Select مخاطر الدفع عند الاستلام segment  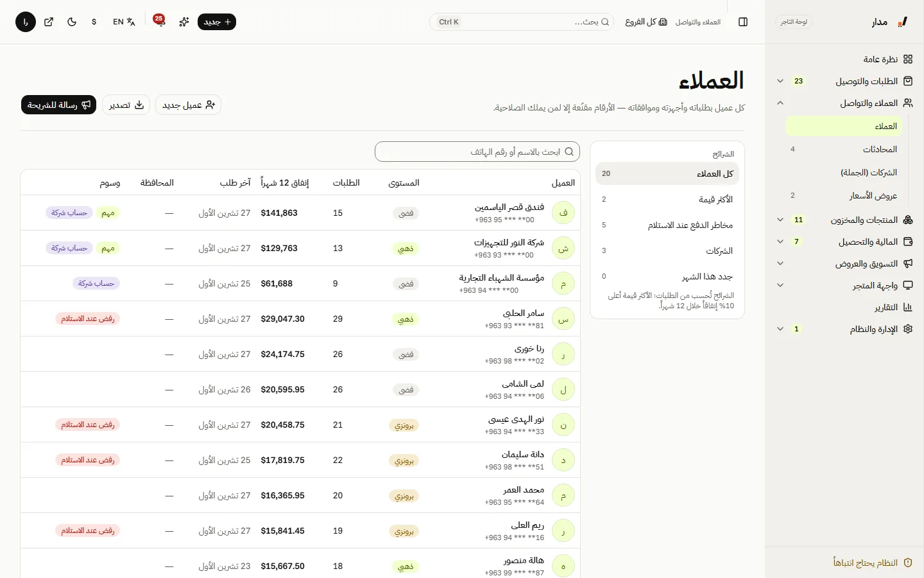[x=667, y=225]
